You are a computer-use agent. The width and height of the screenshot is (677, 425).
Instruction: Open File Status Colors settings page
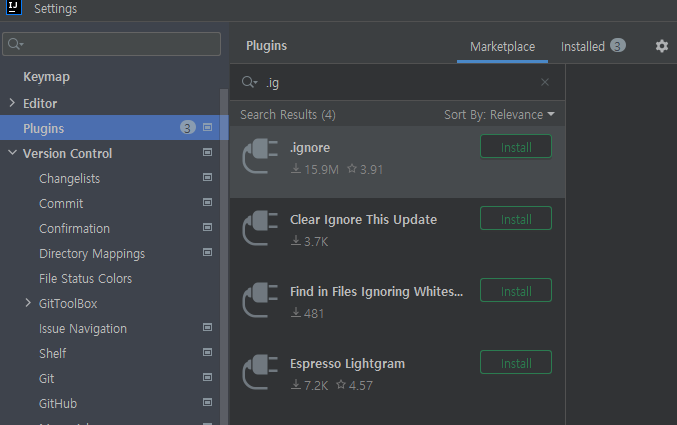(85, 279)
